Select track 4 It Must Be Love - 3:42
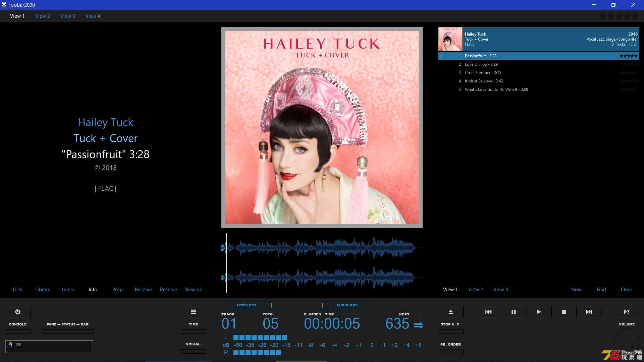644x362 pixels. (539, 81)
